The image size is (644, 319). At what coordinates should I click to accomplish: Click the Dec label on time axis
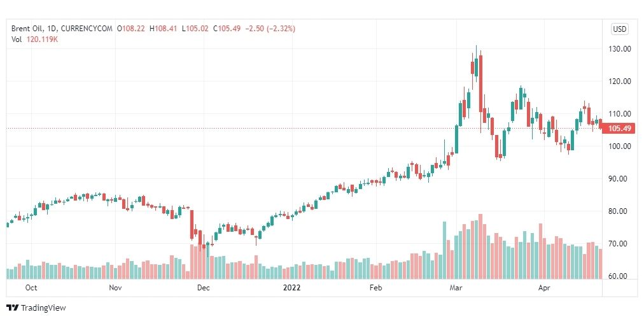click(203, 288)
